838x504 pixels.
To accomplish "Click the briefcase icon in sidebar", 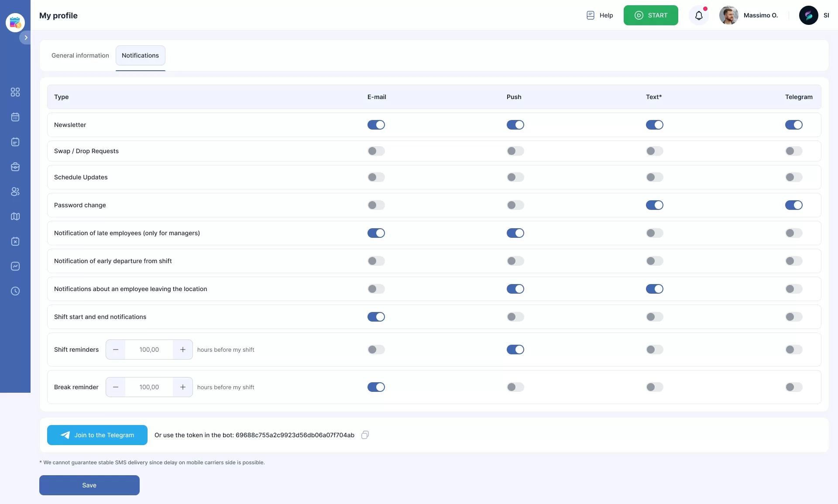I will (x=15, y=167).
